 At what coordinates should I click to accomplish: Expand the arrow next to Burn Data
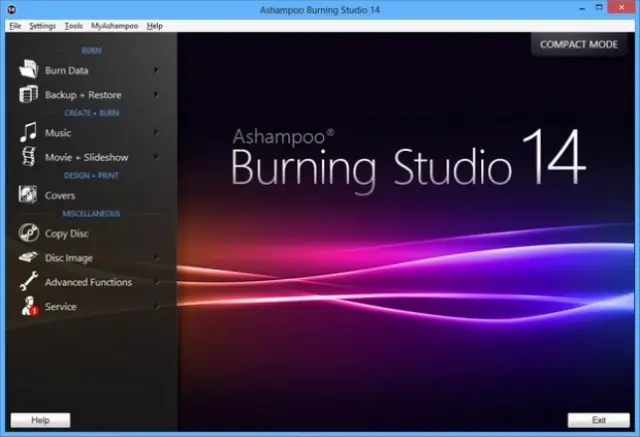pos(156,70)
